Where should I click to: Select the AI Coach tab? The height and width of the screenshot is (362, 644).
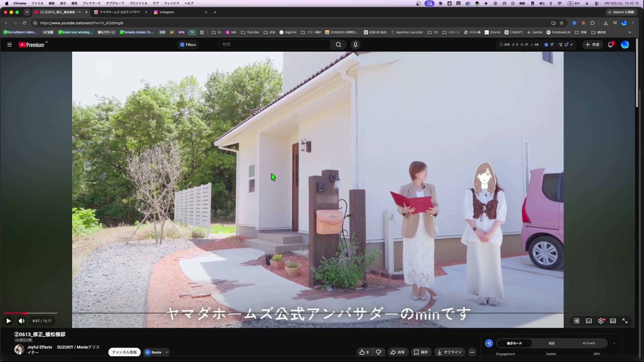tap(589, 343)
